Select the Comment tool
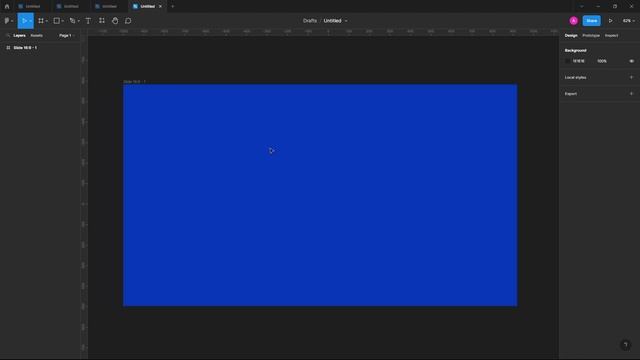Viewport: 640px width, 360px height. (x=128, y=21)
